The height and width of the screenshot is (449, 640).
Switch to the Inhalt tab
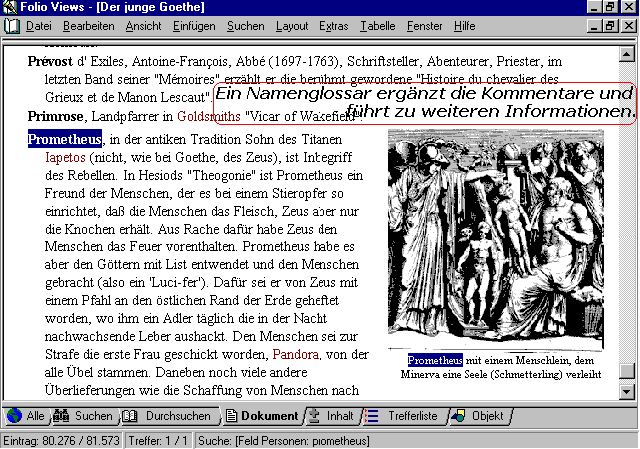tap(332, 416)
